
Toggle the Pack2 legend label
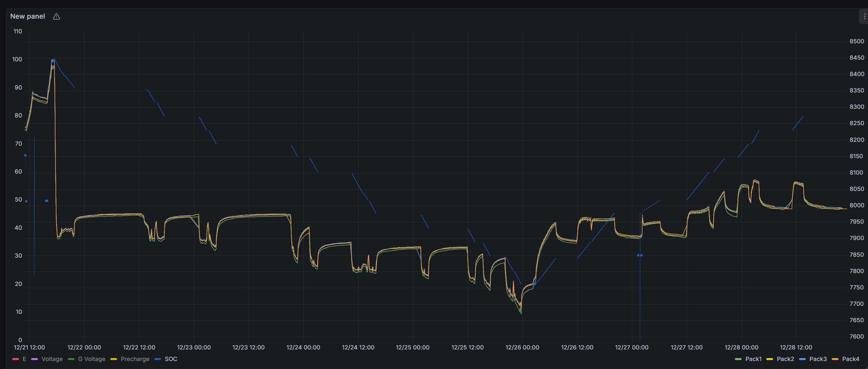tap(785, 359)
